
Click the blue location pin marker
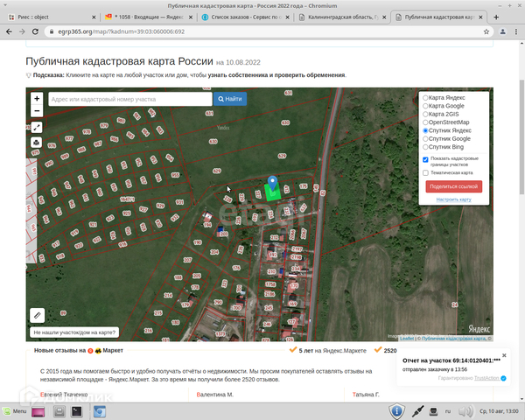click(272, 183)
